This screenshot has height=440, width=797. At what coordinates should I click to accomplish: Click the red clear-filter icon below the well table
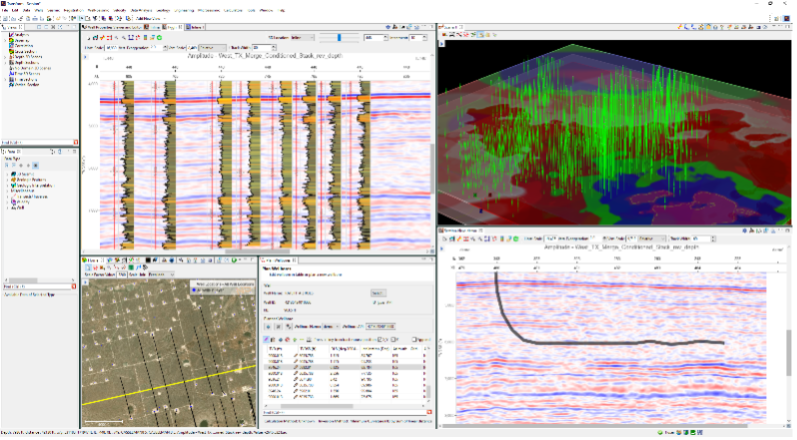pyautogui.click(x=429, y=412)
